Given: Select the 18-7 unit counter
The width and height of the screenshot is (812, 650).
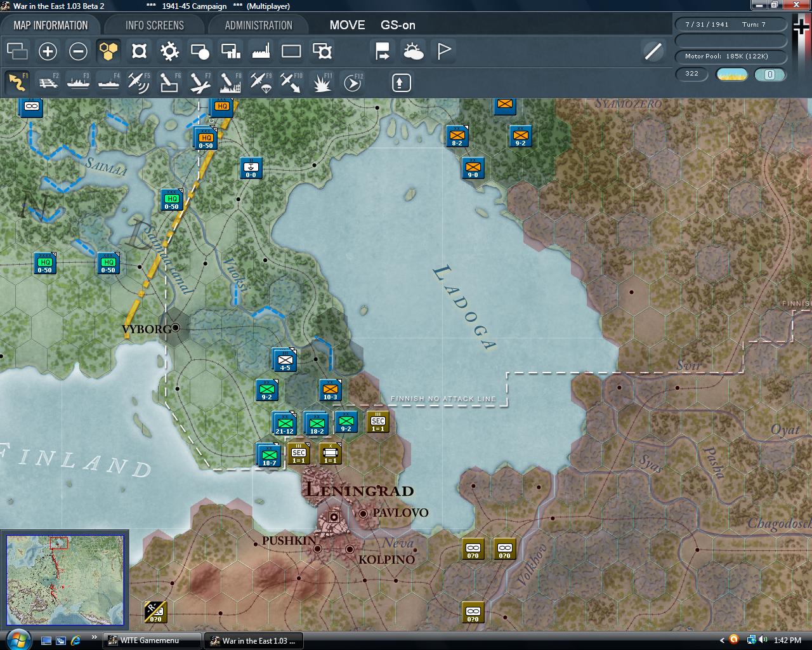Looking at the screenshot, I should click(269, 455).
